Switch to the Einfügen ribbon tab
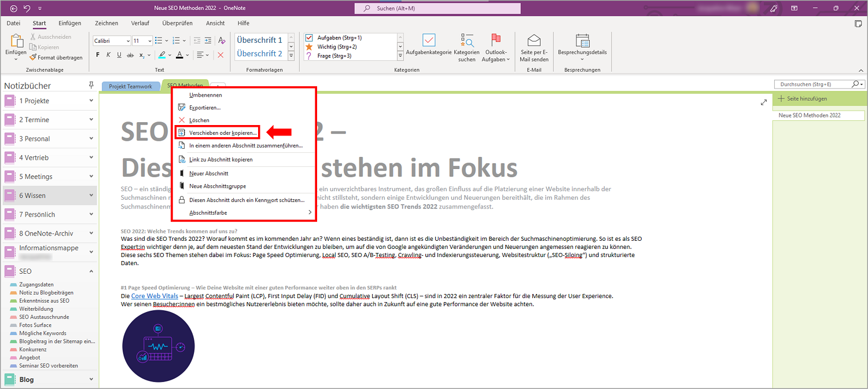The width and height of the screenshot is (868, 389). [x=70, y=23]
